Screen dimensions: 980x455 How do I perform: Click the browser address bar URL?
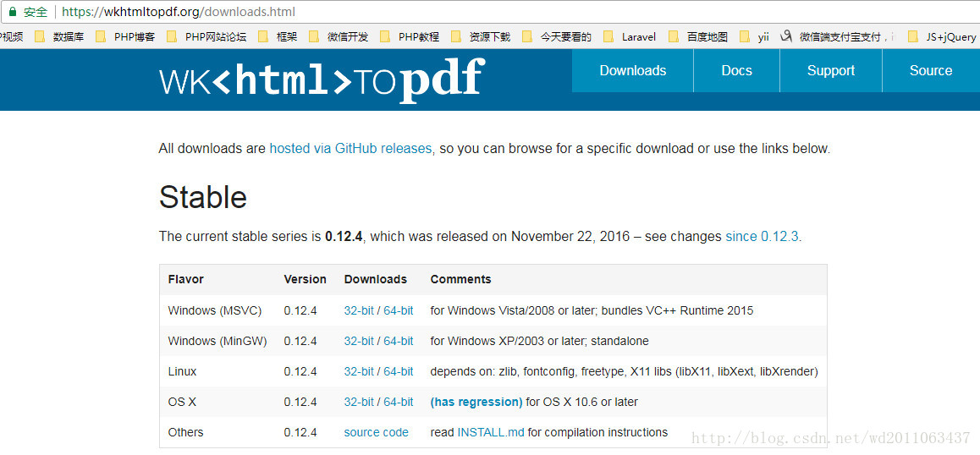coord(178,12)
